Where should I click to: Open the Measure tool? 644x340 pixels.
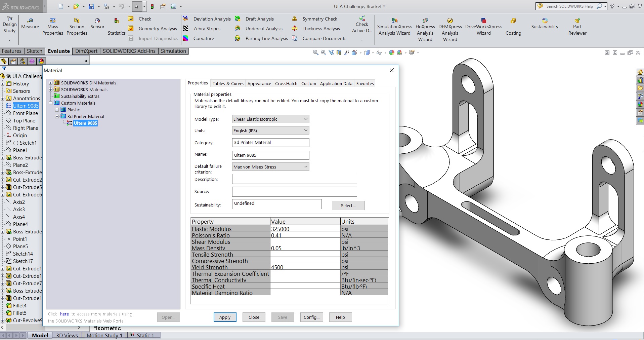tap(30, 24)
